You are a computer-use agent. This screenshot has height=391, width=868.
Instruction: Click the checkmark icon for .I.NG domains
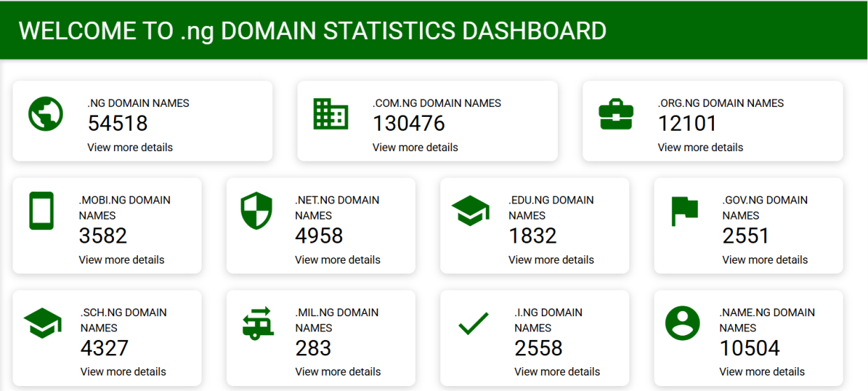point(473,323)
